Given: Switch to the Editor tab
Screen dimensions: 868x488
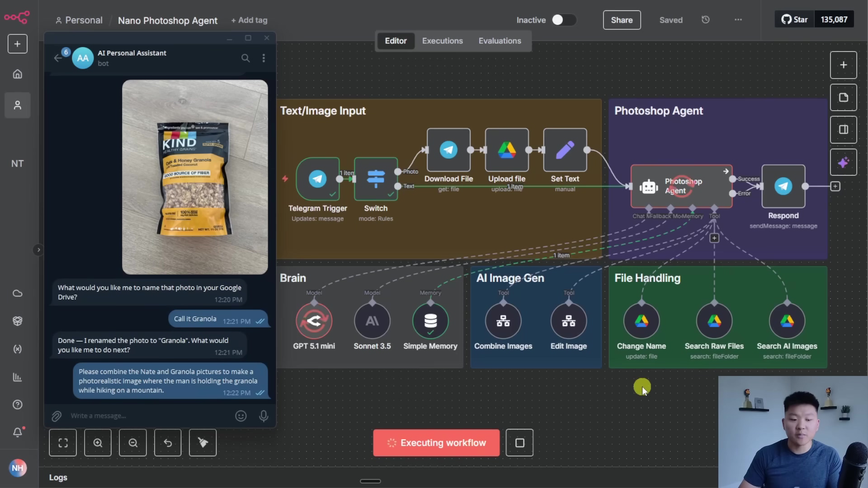Looking at the screenshot, I should point(396,41).
